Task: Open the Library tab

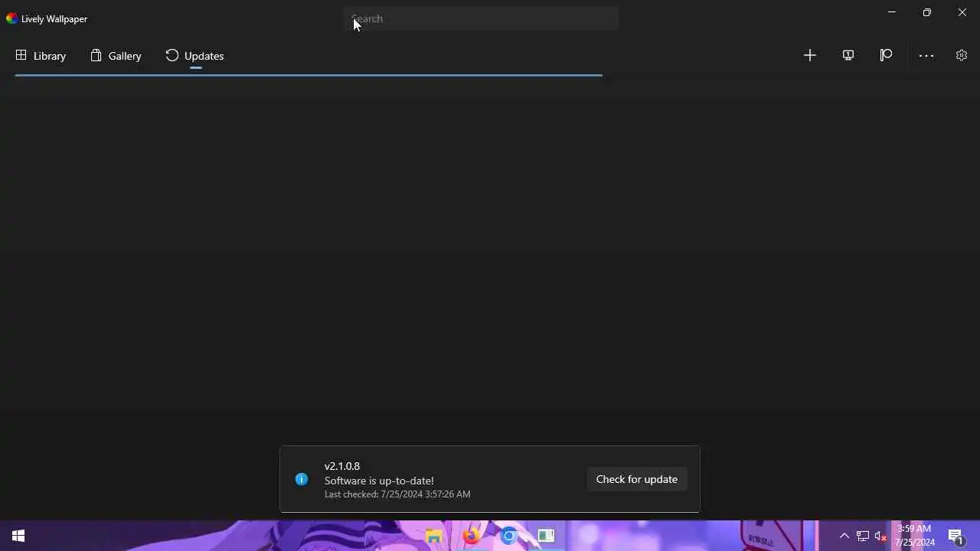Action: (41, 56)
